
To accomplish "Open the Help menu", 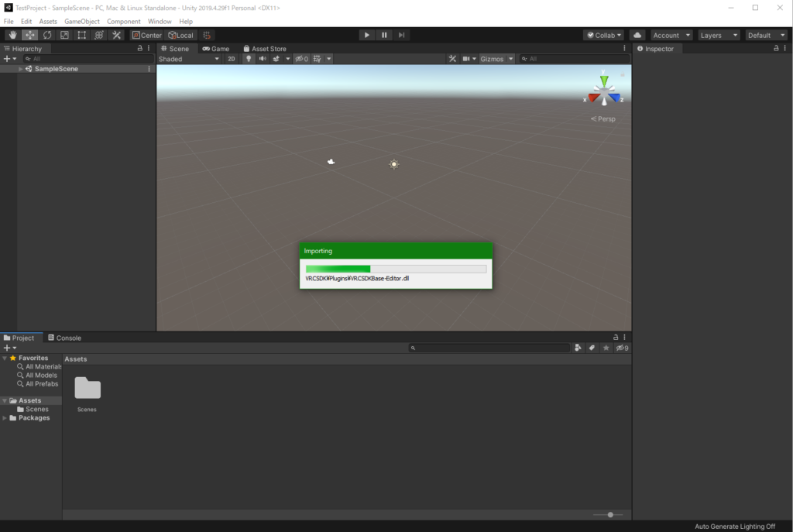I will pyautogui.click(x=186, y=21).
